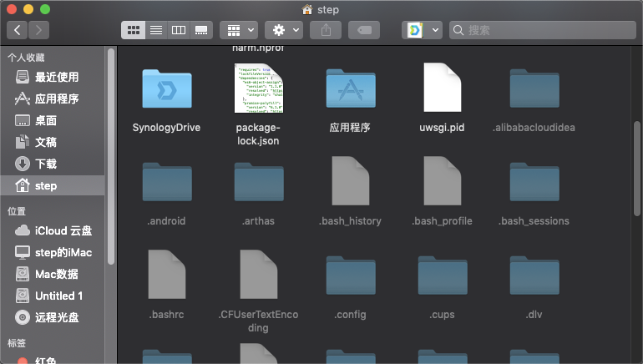Image resolution: width=643 pixels, height=364 pixels.
Task: Open 最近使用 in the sidebar
Action: (53, 77)
